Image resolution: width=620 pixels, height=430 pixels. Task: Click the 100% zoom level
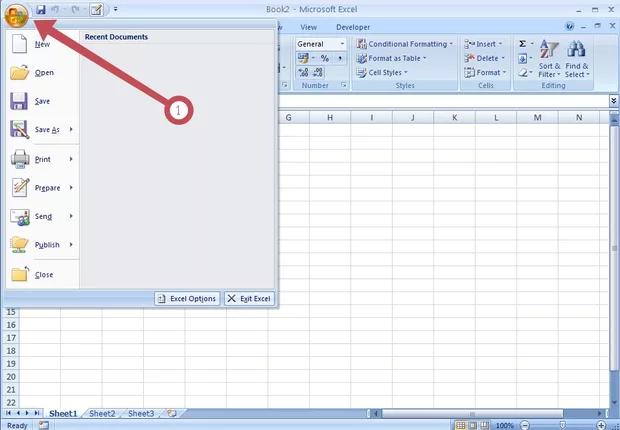coord(505,426)
